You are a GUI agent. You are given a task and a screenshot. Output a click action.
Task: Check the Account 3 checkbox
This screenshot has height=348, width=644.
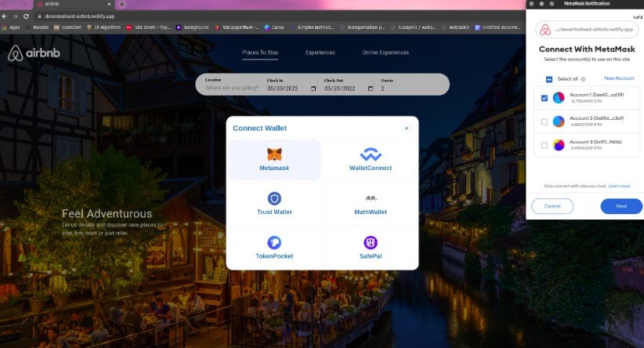click(545, 146)
